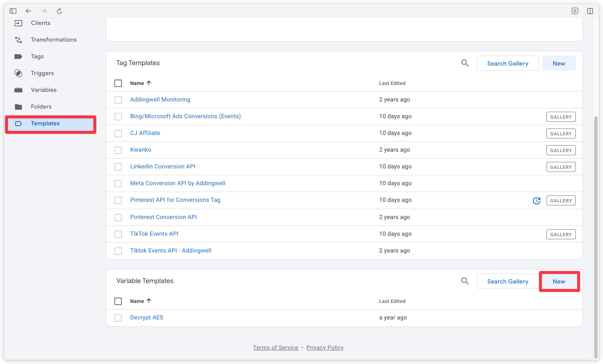Check the Bing/Microsoft Ads Conversions checkbox
603x364 pixels.
pyautogui.click(x=118, y=117)
